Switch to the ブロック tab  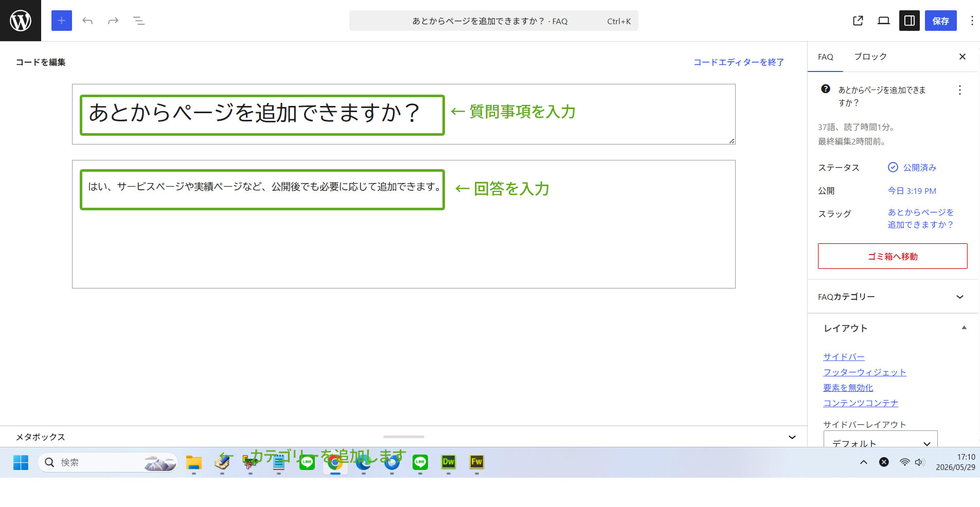(870, 57)
